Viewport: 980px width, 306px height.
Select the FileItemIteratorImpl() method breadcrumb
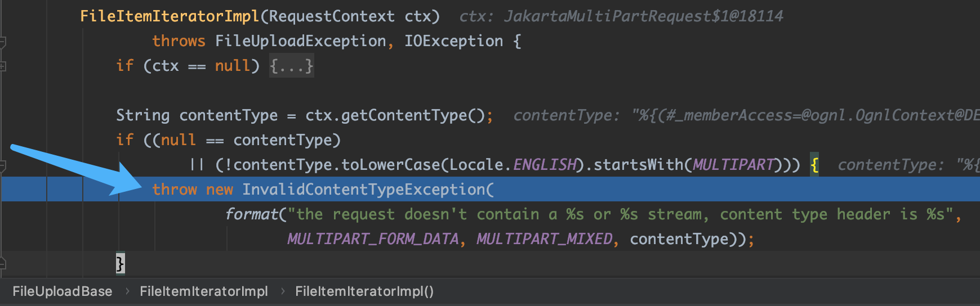364,291
